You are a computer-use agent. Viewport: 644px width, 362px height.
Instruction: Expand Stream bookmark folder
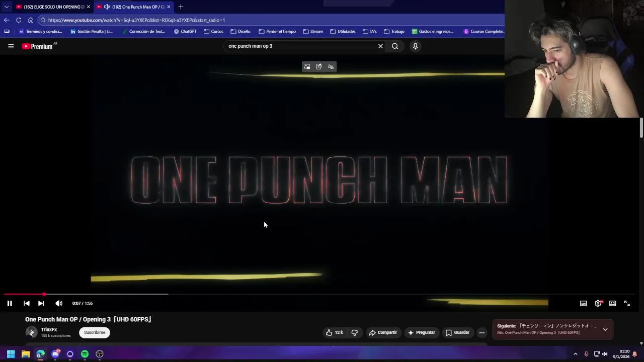point(313,31)
